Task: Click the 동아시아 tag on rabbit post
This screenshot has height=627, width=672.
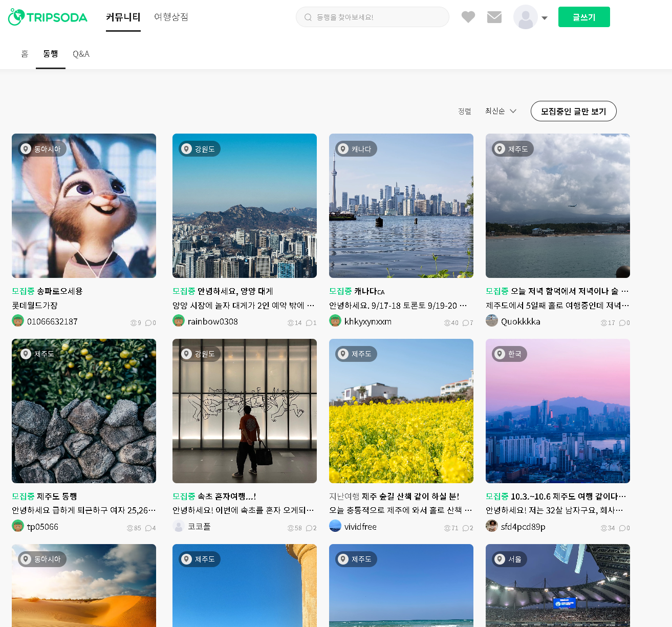Action: click(41, 149)
